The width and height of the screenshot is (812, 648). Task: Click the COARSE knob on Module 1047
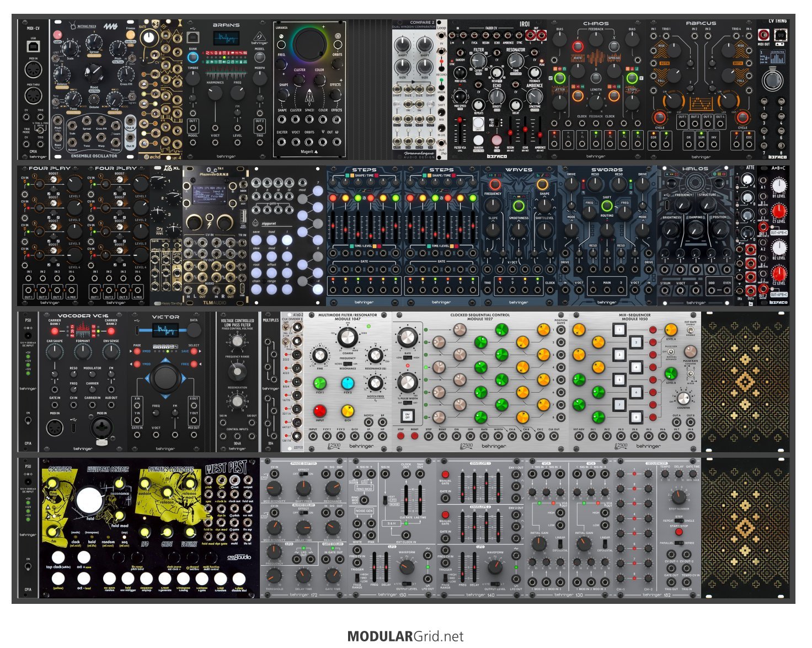(x=347, y=338)
